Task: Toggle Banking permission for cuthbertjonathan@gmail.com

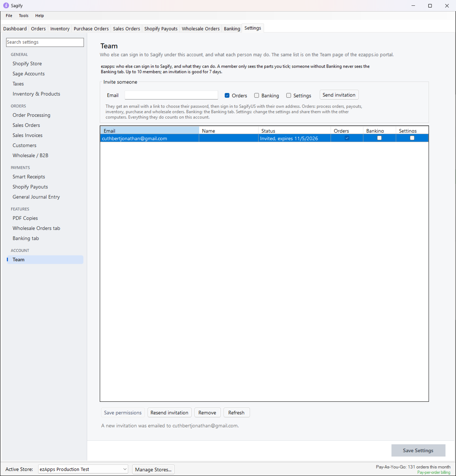Action: point(379,138)
